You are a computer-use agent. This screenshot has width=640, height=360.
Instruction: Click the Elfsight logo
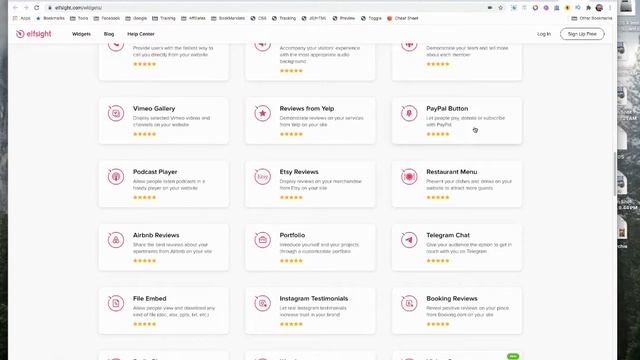(33, 34)
